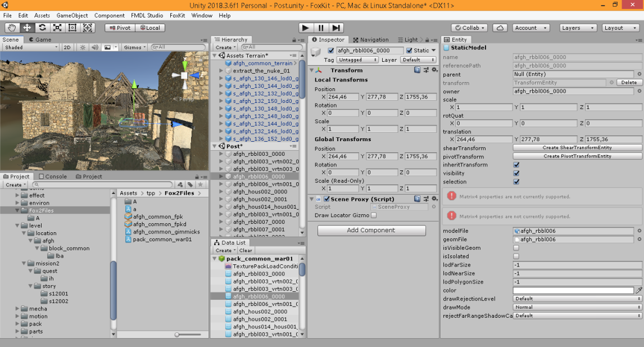This screenshot has height=347, width=644.
Task: Pause the game preview
Action: point(321,28)
